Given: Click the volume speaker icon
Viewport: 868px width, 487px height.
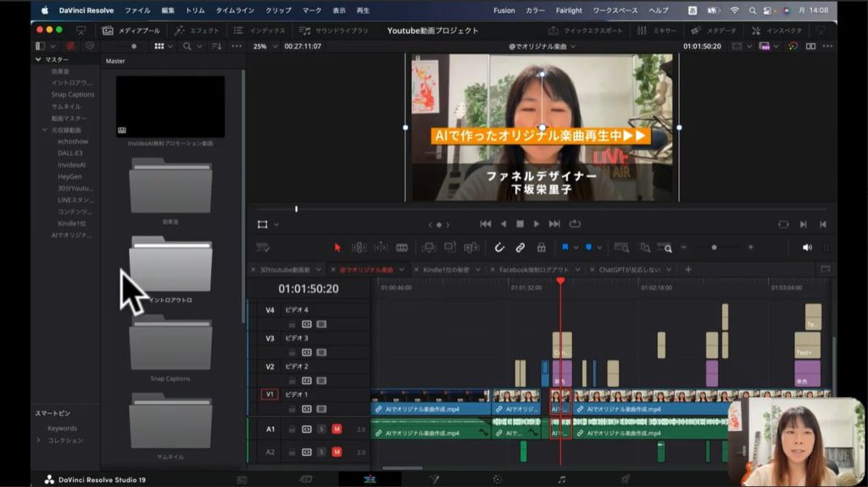Looking at the screenshot, I should tap(806, 247).
